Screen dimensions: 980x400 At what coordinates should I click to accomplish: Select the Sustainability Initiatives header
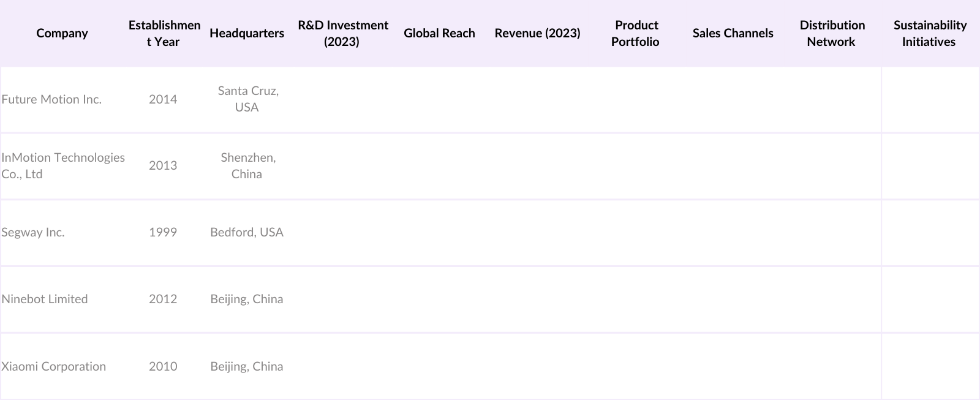pyautogui.click(x=929, y=33)
